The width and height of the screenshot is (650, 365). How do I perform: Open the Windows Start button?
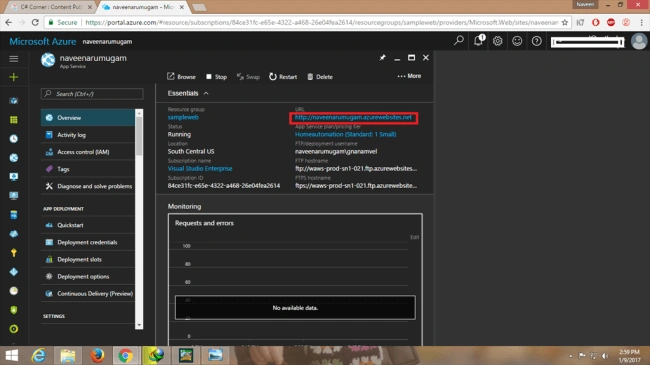(12, 355)
